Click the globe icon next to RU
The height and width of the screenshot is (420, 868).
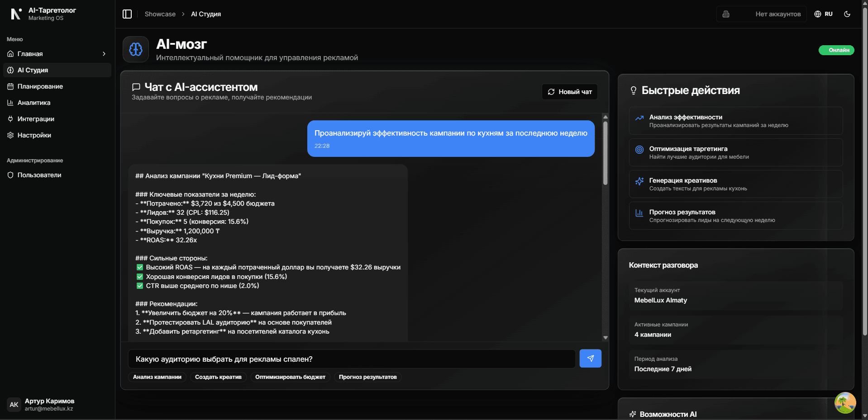817,14
